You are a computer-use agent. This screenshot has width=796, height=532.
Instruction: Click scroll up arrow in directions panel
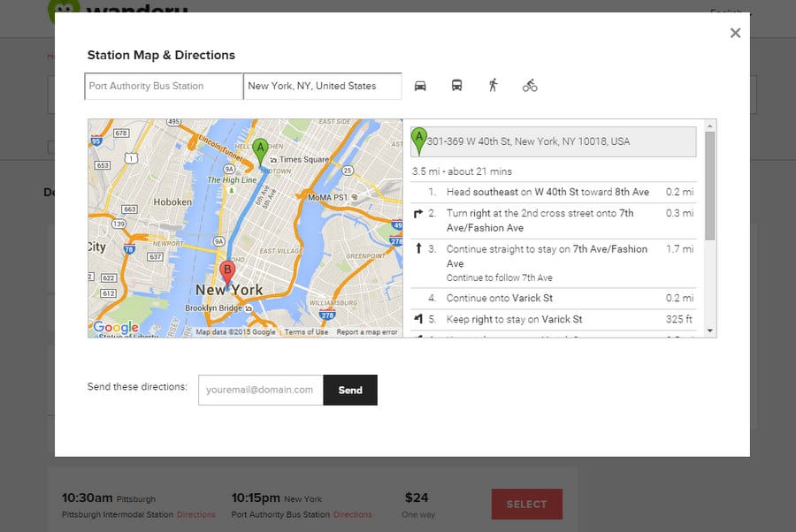[709, 125]
